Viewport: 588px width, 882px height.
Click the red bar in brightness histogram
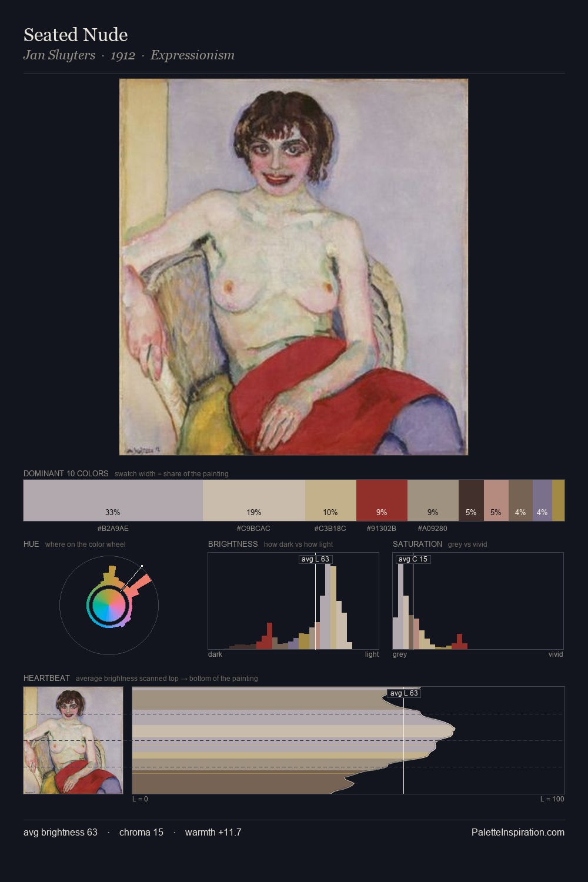click(x=269, y=636)
